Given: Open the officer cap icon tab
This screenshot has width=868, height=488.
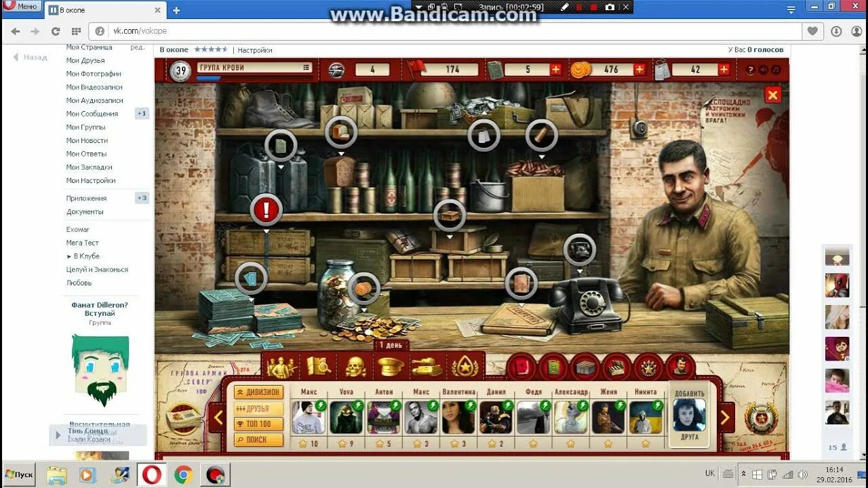Looking at the screenshot, I should (391, 367).
